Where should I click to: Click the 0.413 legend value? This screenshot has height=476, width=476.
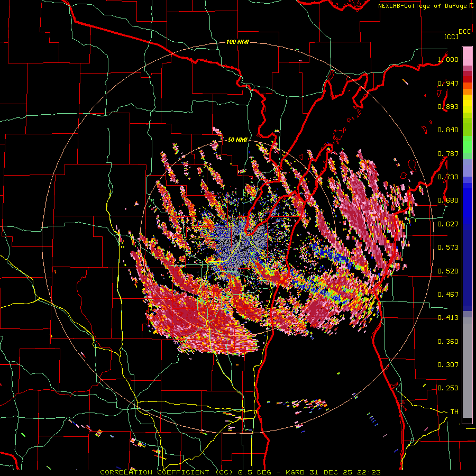[x=448, y=318]
